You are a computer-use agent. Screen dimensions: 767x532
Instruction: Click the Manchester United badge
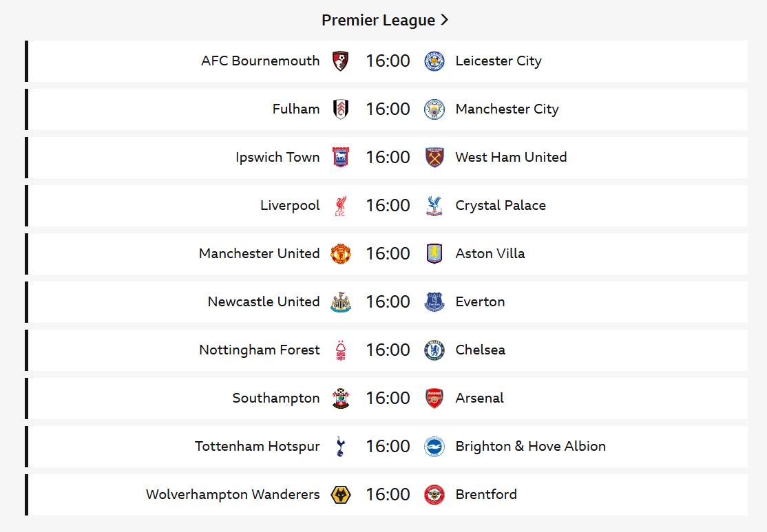(x=340, y=253)
